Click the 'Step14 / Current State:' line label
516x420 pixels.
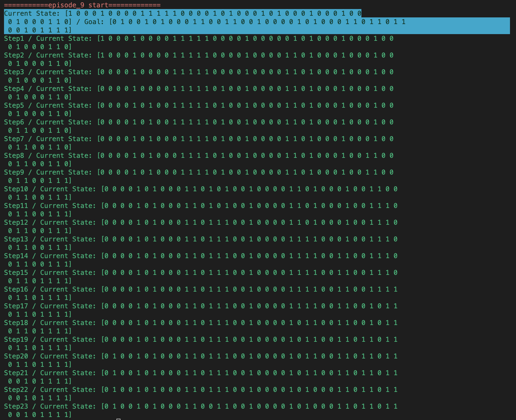(x=50, y=256)
